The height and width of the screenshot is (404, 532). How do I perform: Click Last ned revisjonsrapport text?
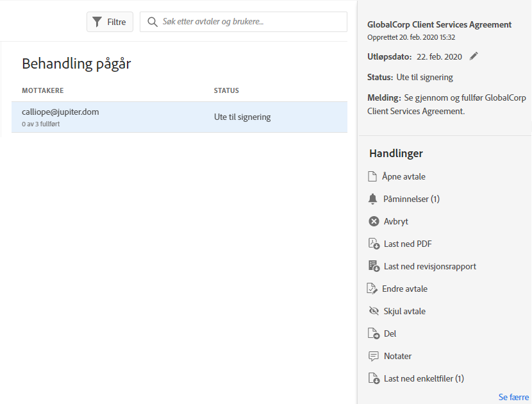click(x=429, y=266)
